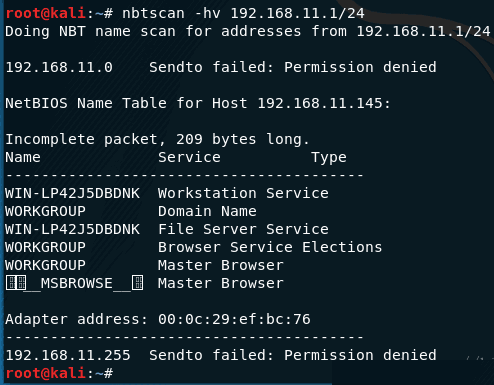Image resolution: width=494 pixels, height=385 pixels.
Task: Click the 'Service' column header
Action: [189, 157]
